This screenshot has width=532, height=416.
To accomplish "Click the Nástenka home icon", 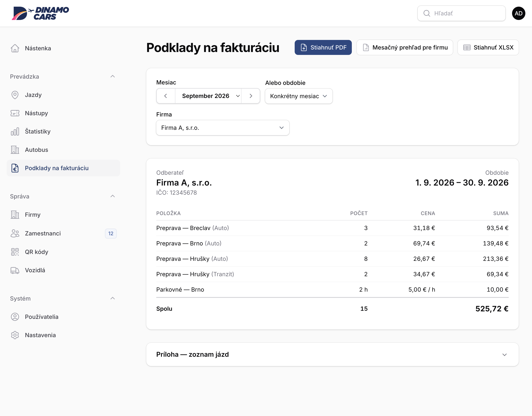I will pyautogui.click(x=15, y=48).
